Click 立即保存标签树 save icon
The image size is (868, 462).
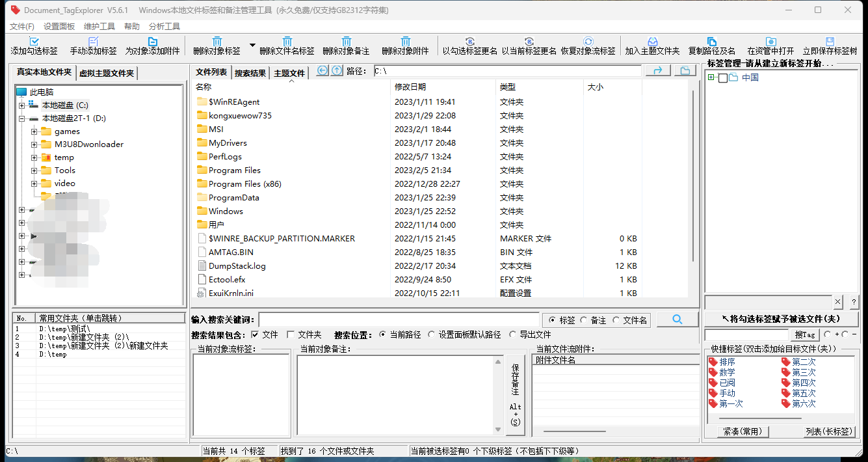coord(830,42)
